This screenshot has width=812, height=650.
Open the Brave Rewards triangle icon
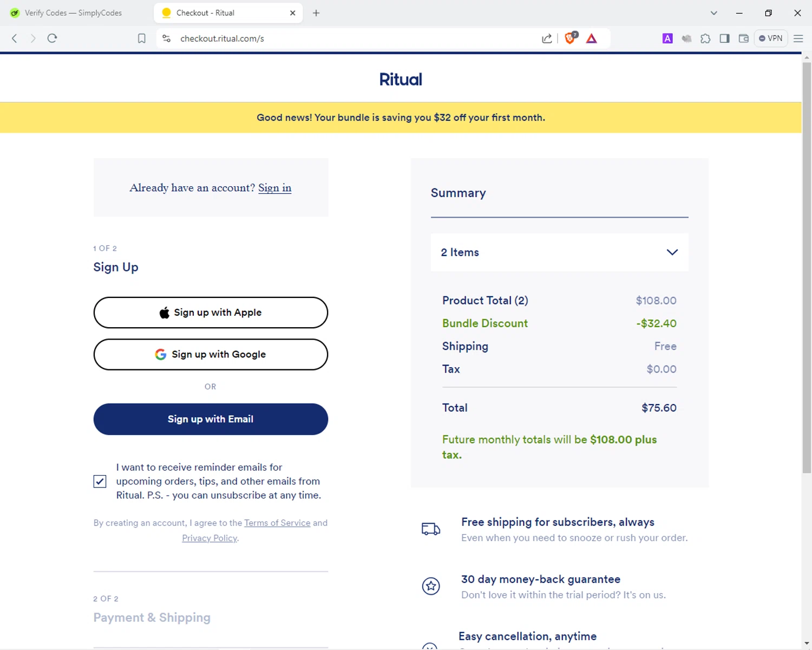[x=592, y=38]
